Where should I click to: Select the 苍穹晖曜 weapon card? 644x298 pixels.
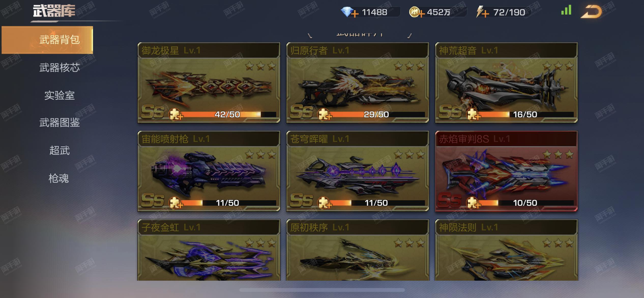pyautogui.click(x=357, y=171)
